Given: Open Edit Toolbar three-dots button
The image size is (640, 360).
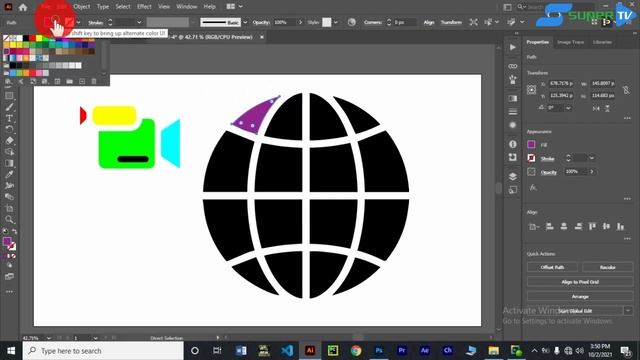Looking at the screenshot, I should click(x=9, y=291).
